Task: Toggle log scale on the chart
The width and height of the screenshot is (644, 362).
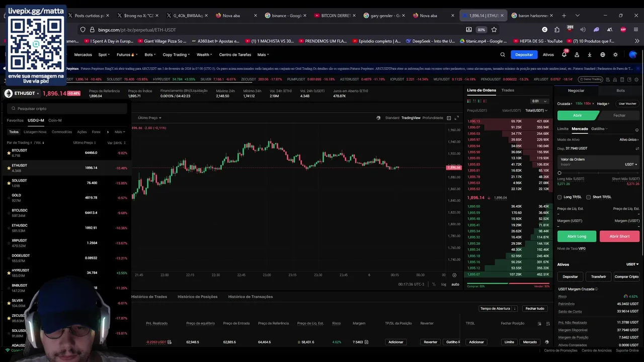Action: click(443, 284)
